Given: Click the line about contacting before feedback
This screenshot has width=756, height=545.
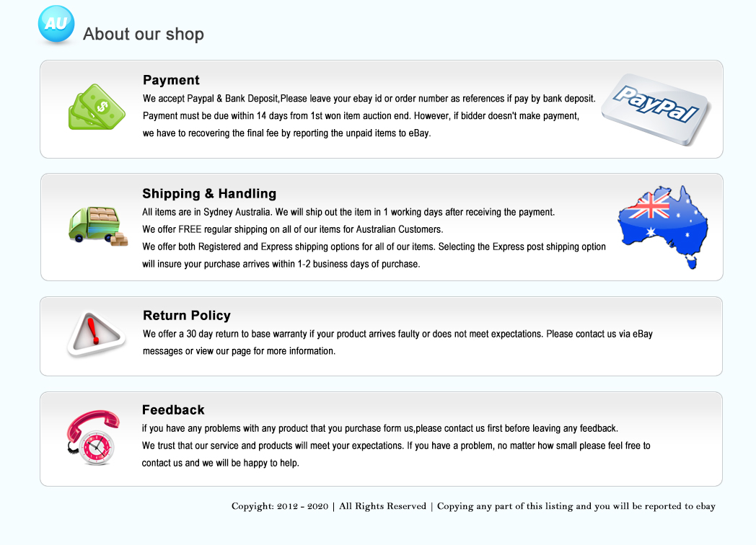Looking at the screenshot, I should click(x=380, y=428).
